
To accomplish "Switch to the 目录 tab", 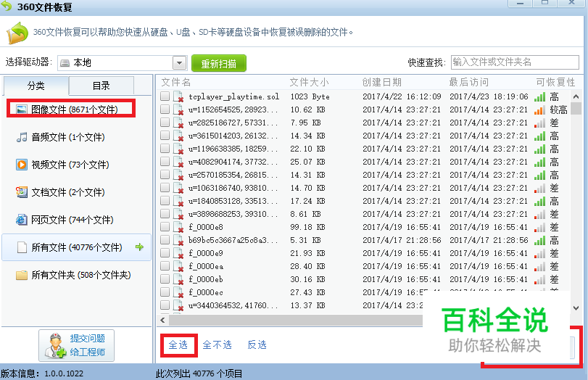I will (102, 86).
